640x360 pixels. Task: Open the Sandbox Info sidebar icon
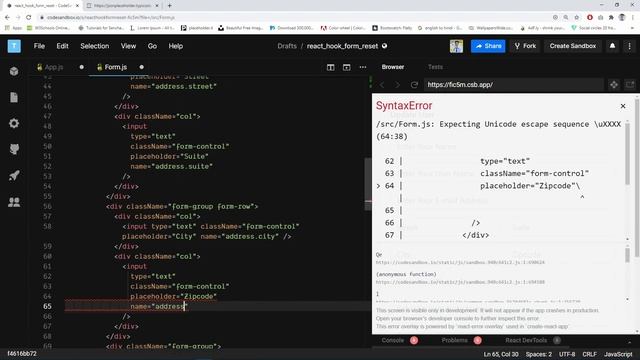tap(14, 71)
